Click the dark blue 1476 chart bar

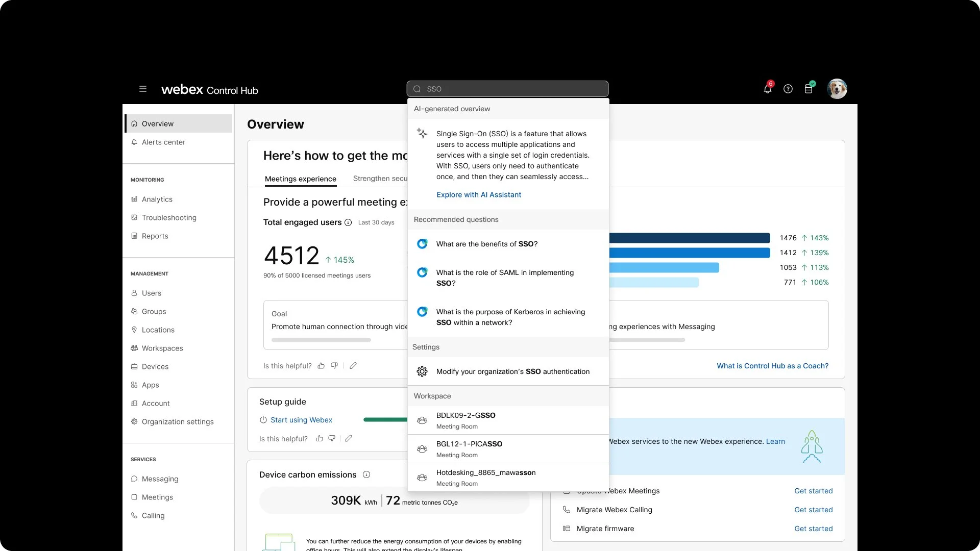690,238
